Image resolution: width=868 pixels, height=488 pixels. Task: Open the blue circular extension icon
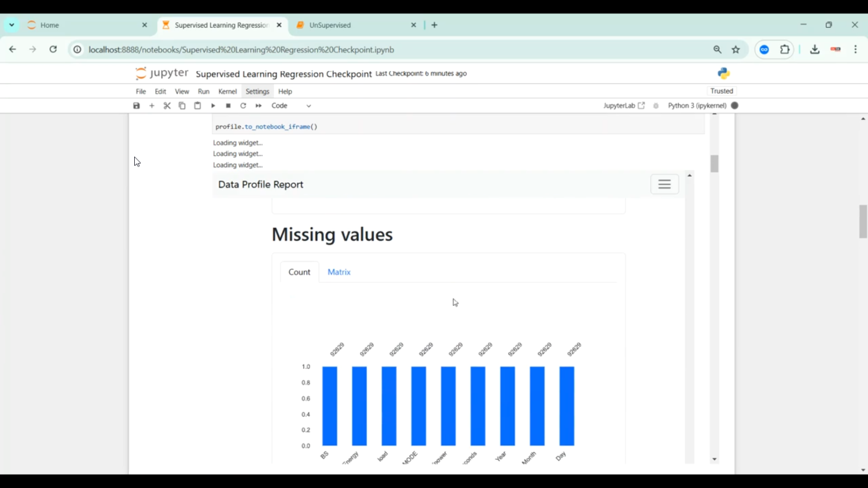[764, 50]
